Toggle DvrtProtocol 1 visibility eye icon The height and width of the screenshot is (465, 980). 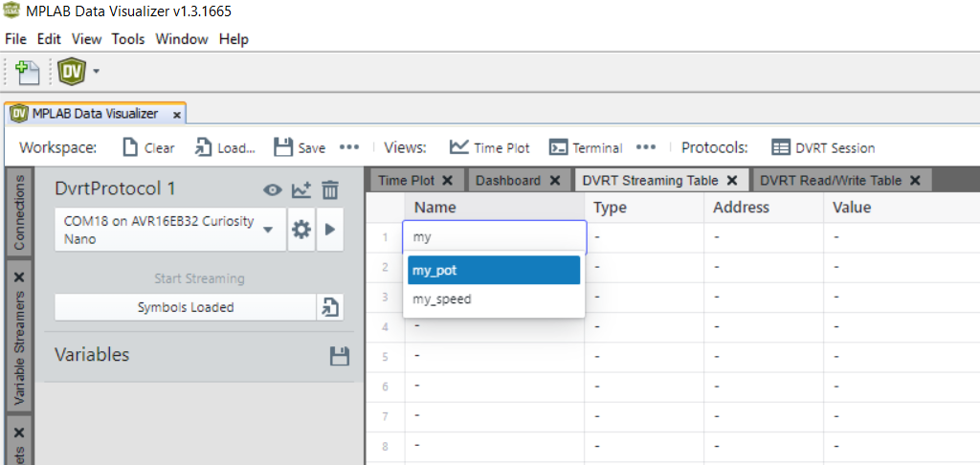(x=273, y=189)
